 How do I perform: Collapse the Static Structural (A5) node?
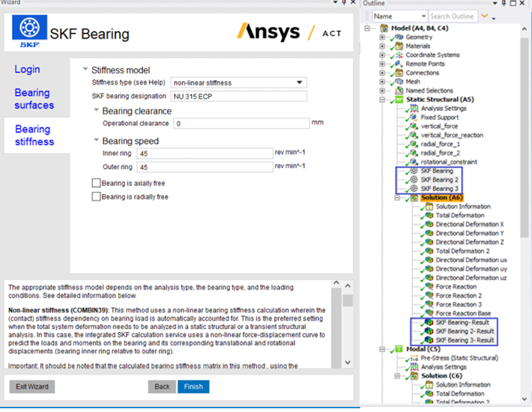pos(382,100)
